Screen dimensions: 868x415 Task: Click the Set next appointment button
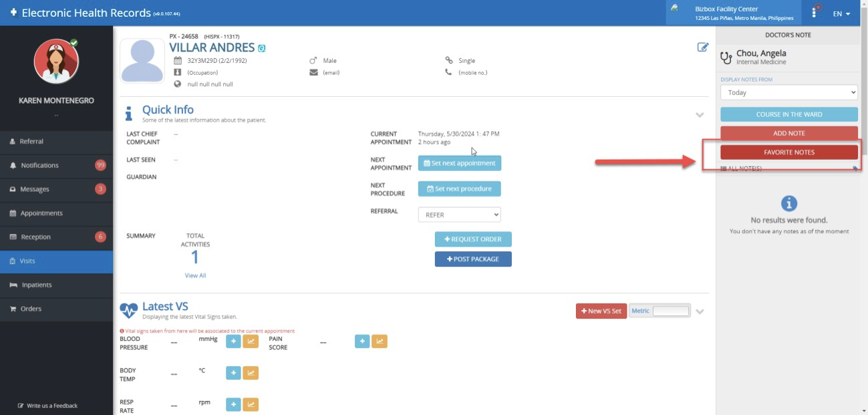tap(459, 163)
